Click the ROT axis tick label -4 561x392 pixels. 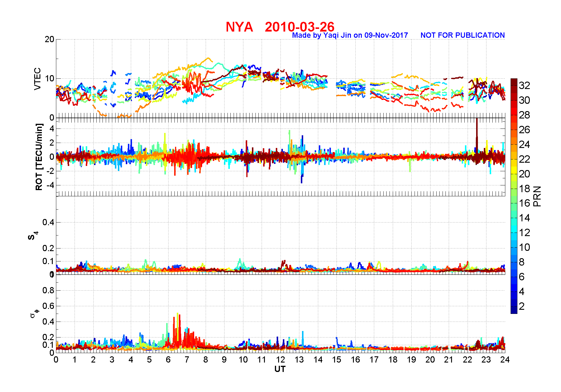(x=50, y=185)
